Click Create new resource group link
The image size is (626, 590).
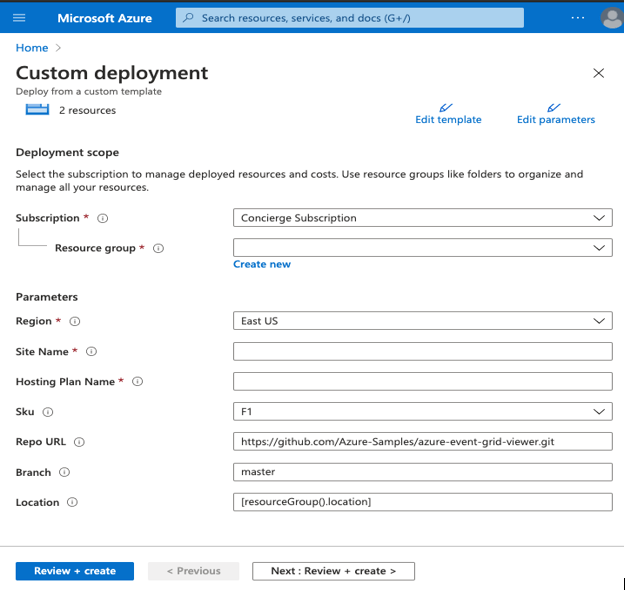click(x=262, y=264)
